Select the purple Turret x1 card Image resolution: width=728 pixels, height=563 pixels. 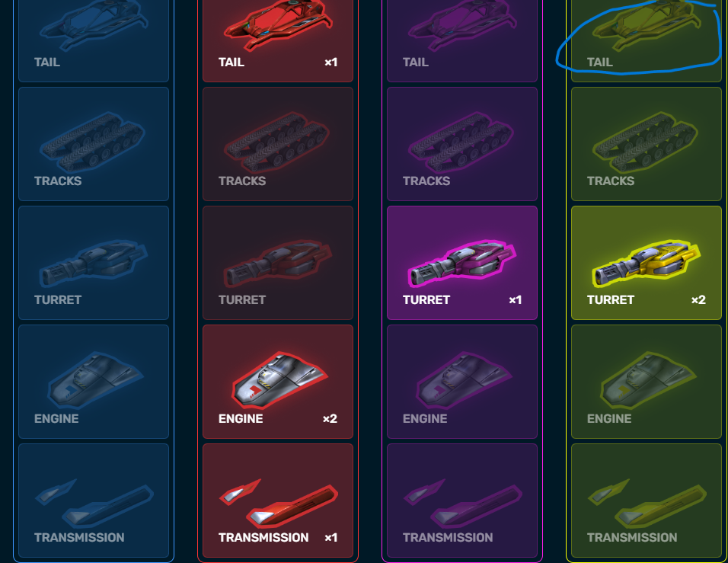pyautogui.click(x=462, y=263)
